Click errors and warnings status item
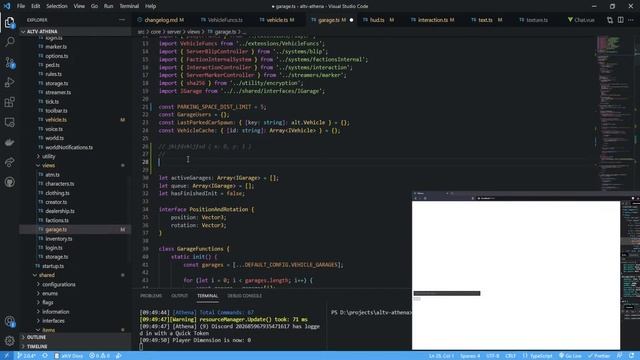 (x=100, y=356)
